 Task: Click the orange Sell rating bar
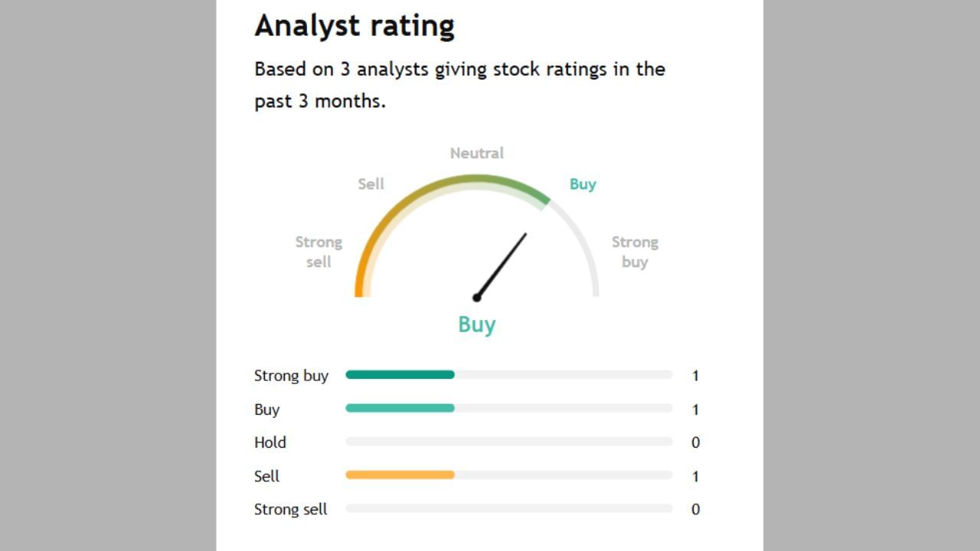[400, 475]
